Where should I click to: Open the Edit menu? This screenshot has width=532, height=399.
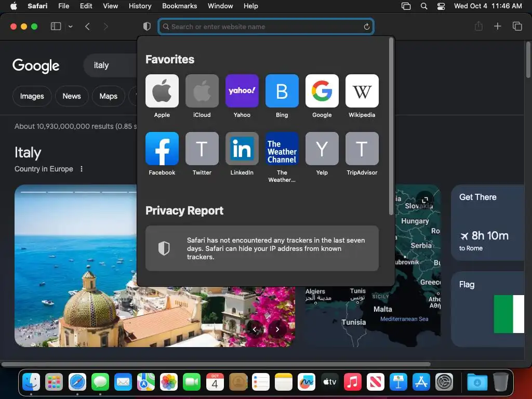[x=86, y=6]
